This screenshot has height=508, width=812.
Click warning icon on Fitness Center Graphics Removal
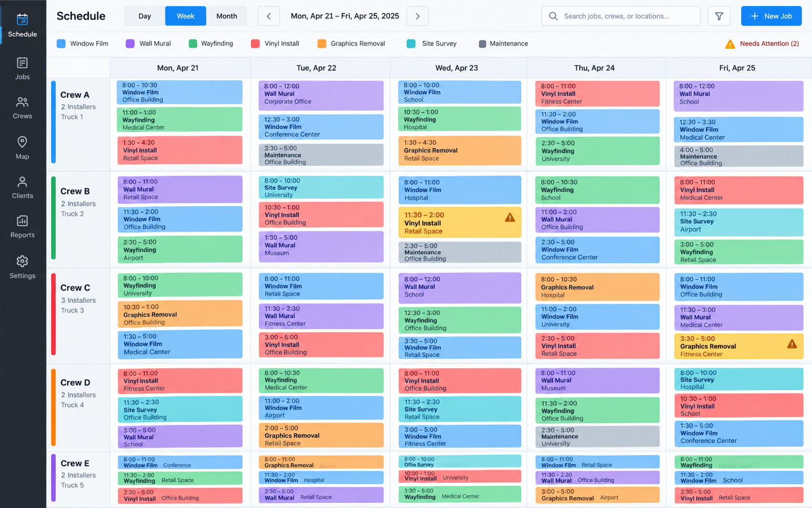(x=792, y=344)
